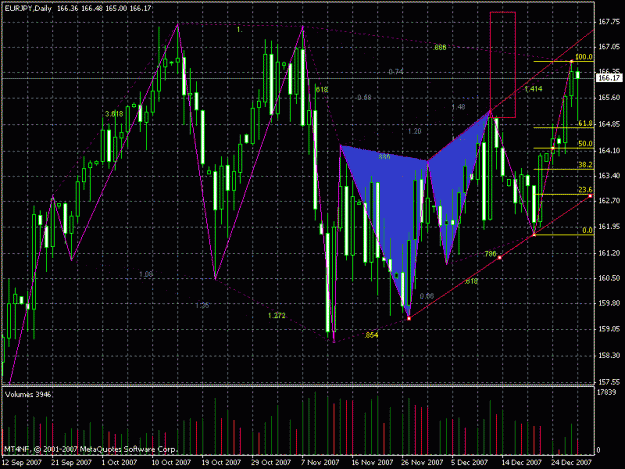Click the 5 Dec 2007 date label
The width and height of the screenshot is (625, 469).
470,462
